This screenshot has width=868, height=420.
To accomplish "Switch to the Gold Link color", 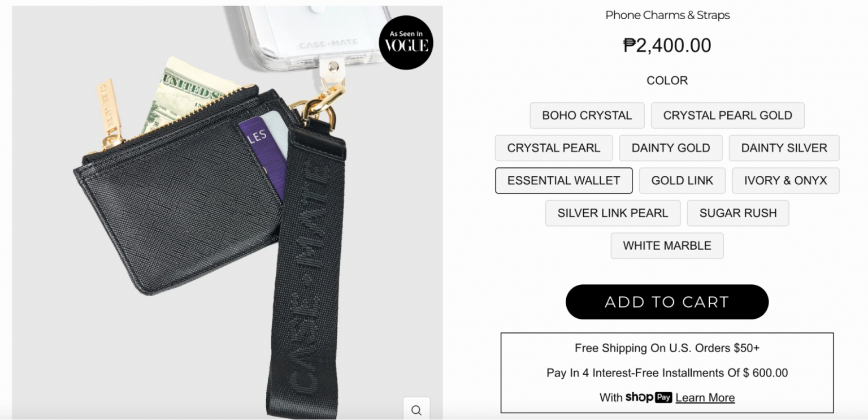I will click(682, 181).
